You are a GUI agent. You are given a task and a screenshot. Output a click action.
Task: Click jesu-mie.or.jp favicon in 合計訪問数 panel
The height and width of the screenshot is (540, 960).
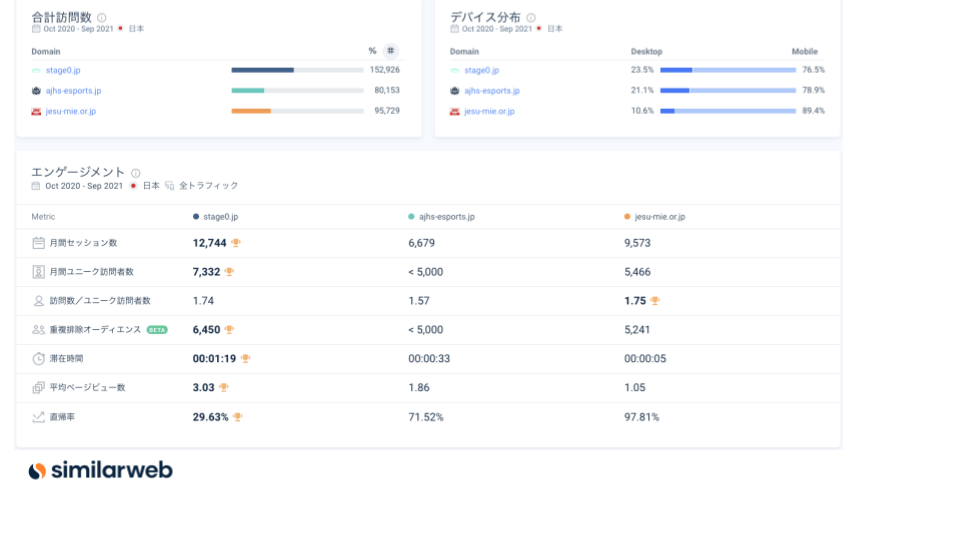[x=37, y=111]
